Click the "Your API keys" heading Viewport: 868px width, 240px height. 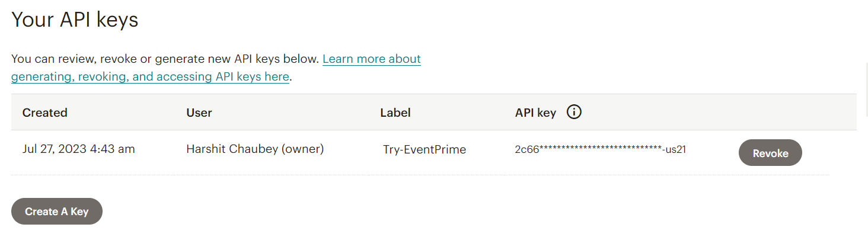tap(75, 20)
